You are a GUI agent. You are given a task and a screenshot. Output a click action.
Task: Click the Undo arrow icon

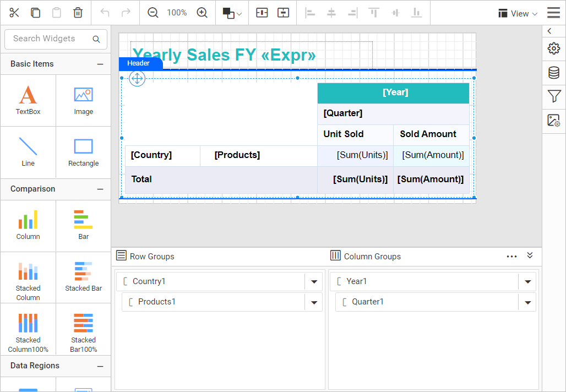[x=105, y=13]
